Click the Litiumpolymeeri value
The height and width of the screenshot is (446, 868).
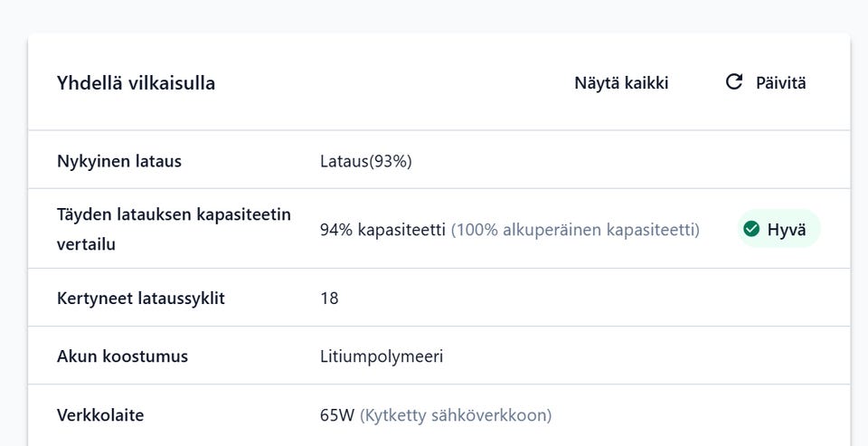pos(382,356)
